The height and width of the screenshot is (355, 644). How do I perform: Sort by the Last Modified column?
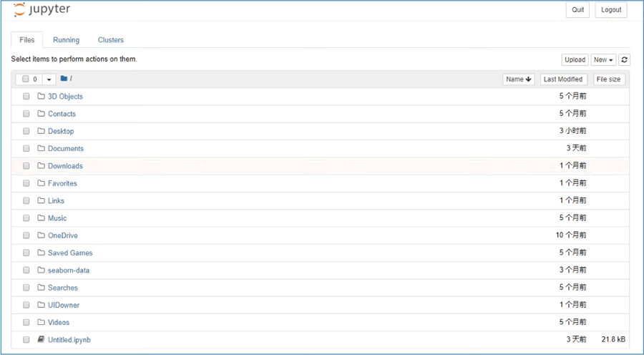tap(563, 79)
